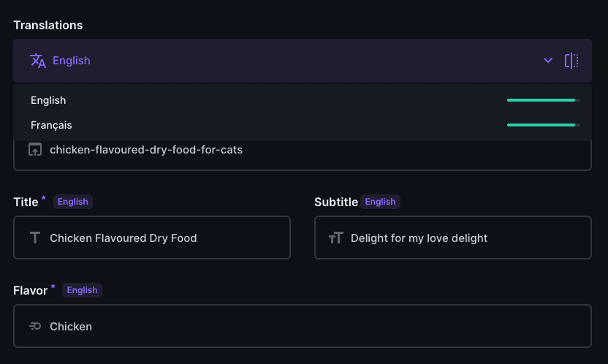Click Français translation progress bar

[x=544, y=125]
